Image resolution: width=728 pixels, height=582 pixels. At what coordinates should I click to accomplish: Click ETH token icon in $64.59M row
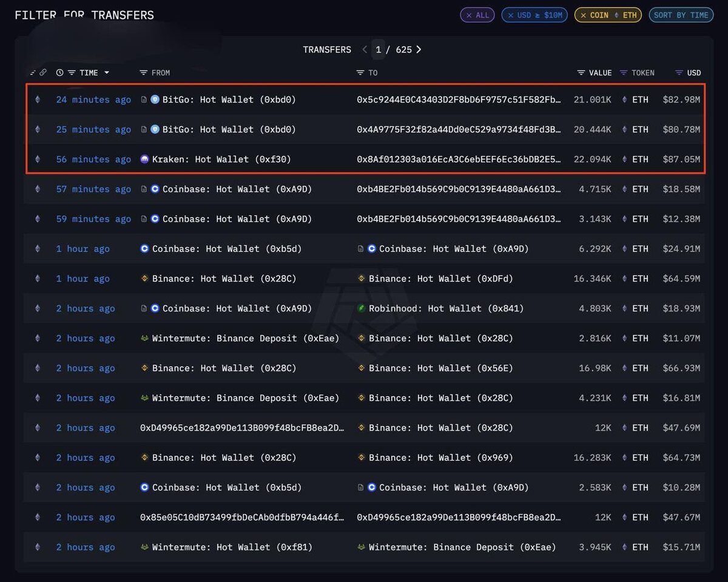[x=625, y=279]
